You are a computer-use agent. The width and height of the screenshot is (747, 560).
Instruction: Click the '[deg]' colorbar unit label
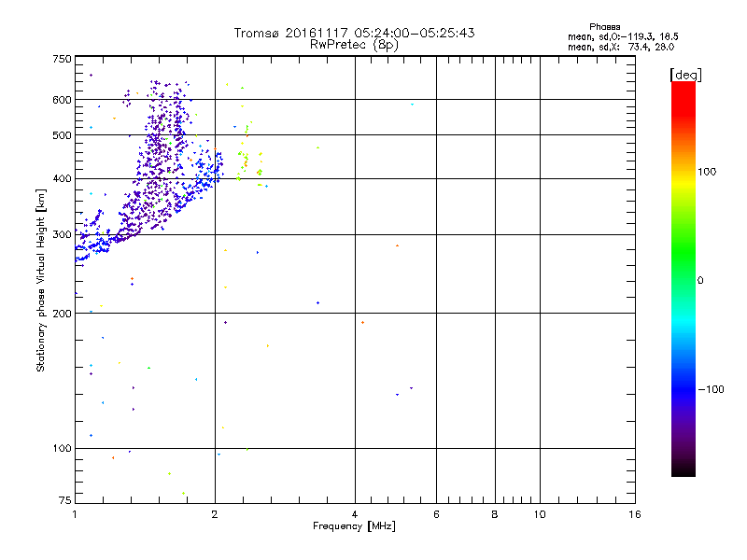[x=685, y=75]
